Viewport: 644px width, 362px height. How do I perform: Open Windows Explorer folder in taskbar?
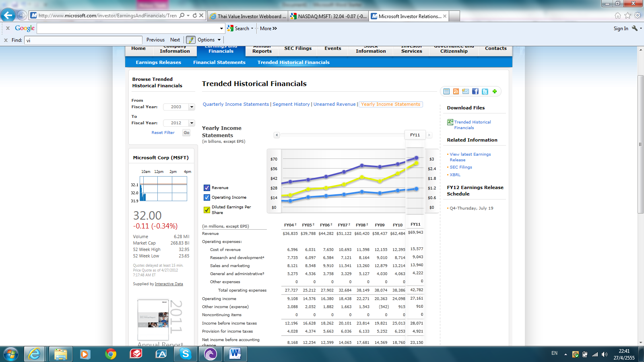(61, 354)
